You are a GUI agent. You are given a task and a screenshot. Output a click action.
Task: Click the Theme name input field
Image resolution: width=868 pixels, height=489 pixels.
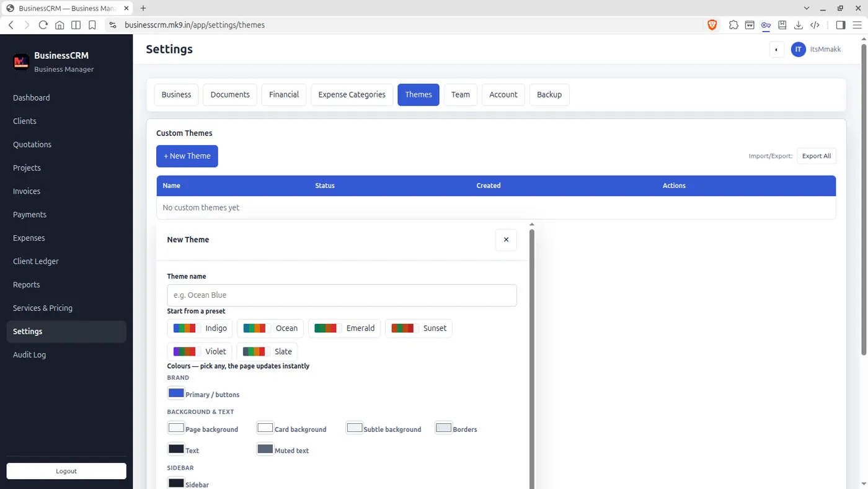tap(342, 295)
